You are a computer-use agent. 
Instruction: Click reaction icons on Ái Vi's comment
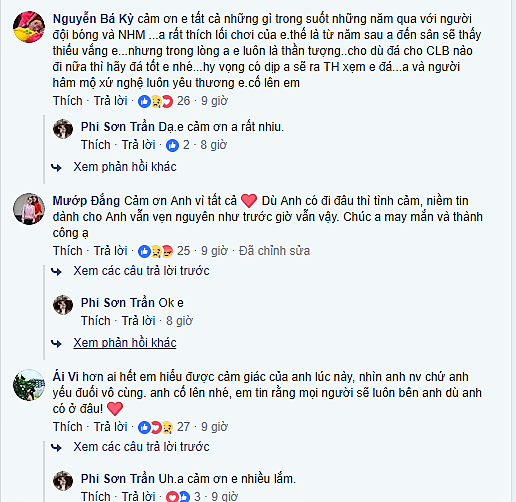[x=156, y=427]
